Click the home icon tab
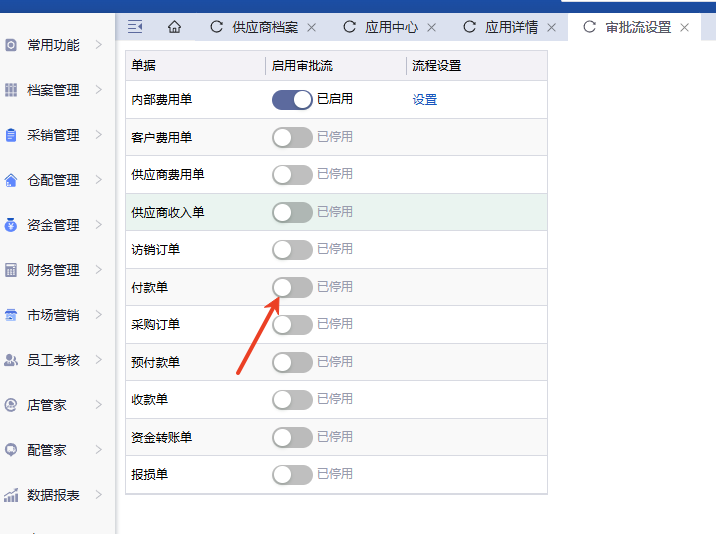 point(174,27)
